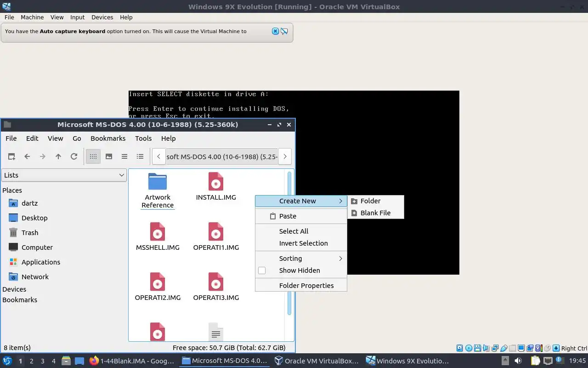Click shared folders icon in VirtualBox status bar
588x368 pixels.
click(512, 348)
